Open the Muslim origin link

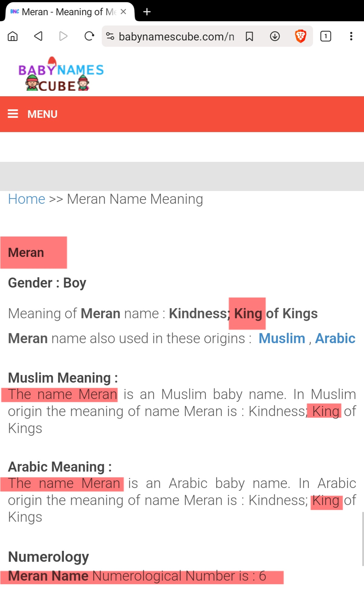point(281,338)
